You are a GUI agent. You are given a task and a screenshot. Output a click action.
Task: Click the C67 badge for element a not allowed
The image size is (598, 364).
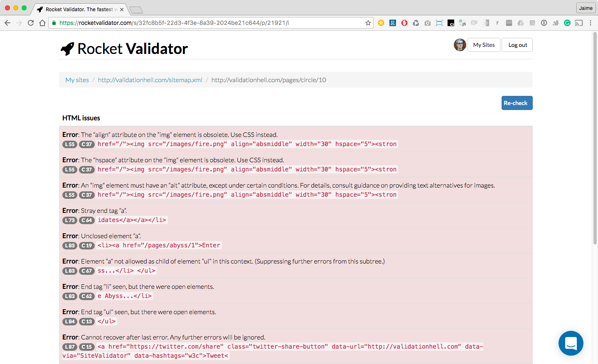(x=87, y=271)
